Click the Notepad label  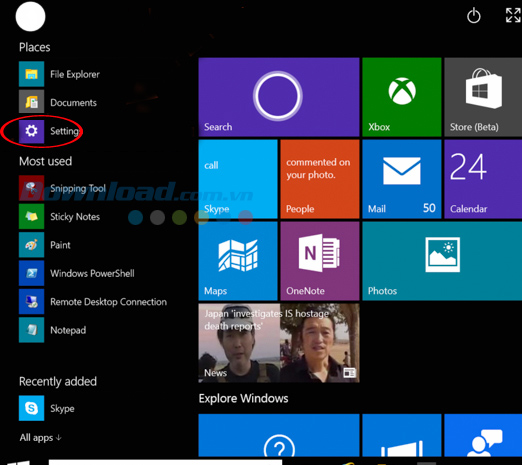click(x=68, y=330)
